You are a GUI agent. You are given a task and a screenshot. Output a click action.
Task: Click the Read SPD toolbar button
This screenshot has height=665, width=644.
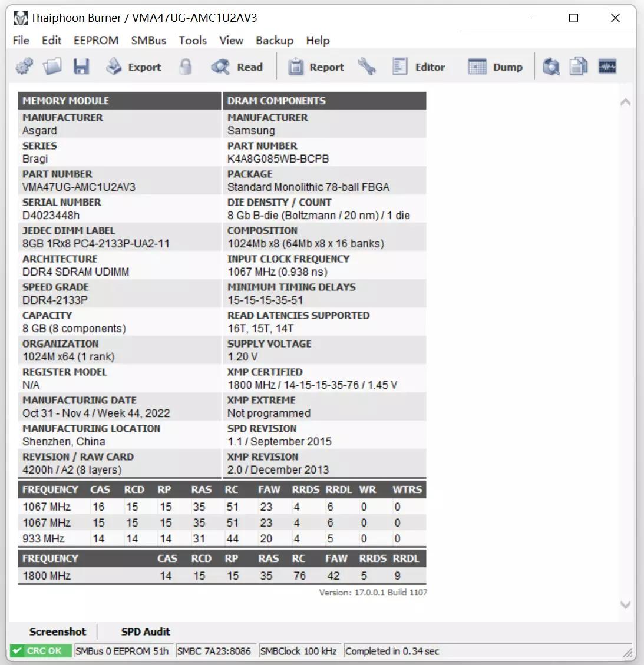tap(237, 67)
